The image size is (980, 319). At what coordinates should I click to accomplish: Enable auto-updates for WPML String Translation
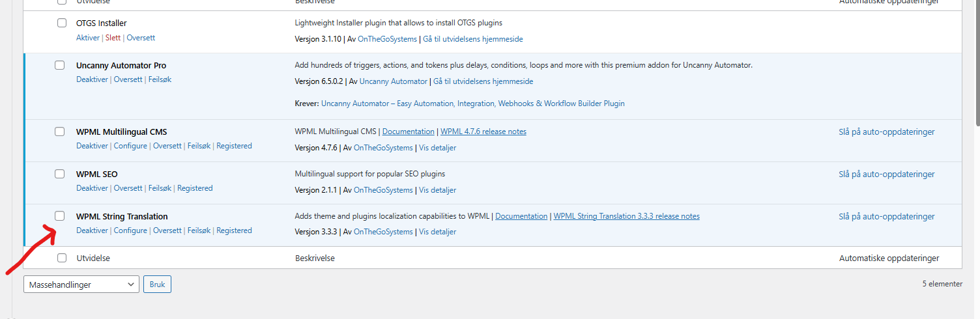tap(887, 216)
